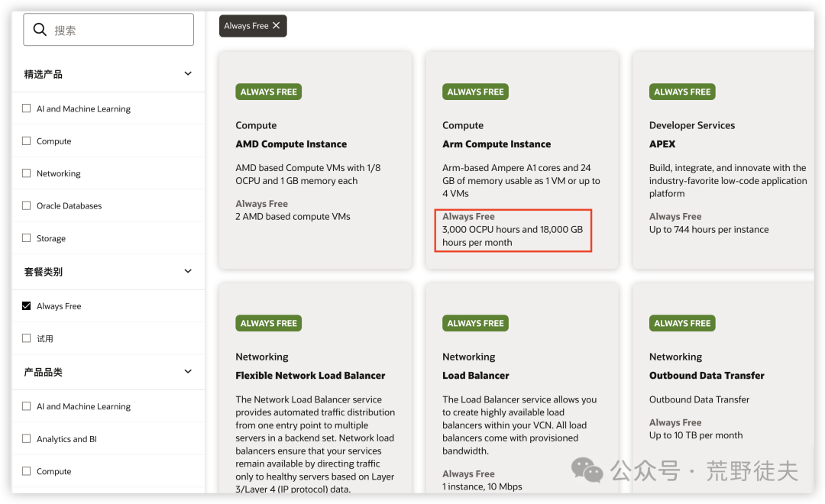Collapse the 精选产品 section
The height and width of the screenshot is (504, 825).
pos(188,73)
